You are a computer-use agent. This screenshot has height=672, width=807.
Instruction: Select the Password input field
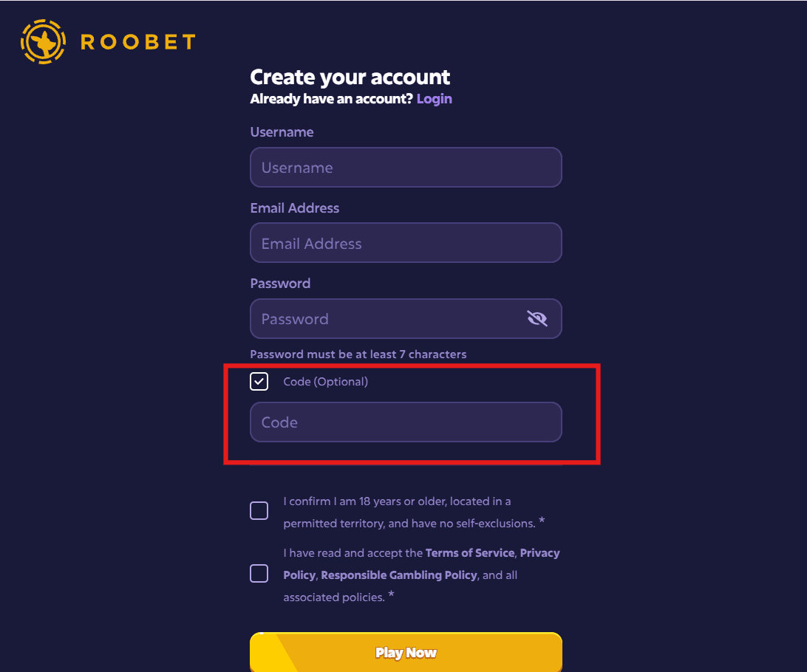pyautogui.click(x=384, y=319)
